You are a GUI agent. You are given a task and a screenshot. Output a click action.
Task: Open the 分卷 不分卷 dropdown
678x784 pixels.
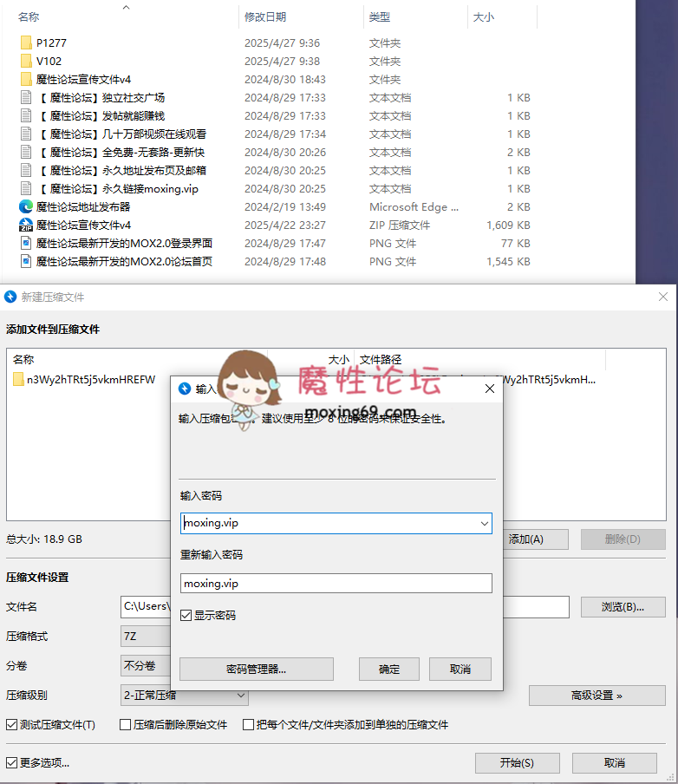pos(146,665)
